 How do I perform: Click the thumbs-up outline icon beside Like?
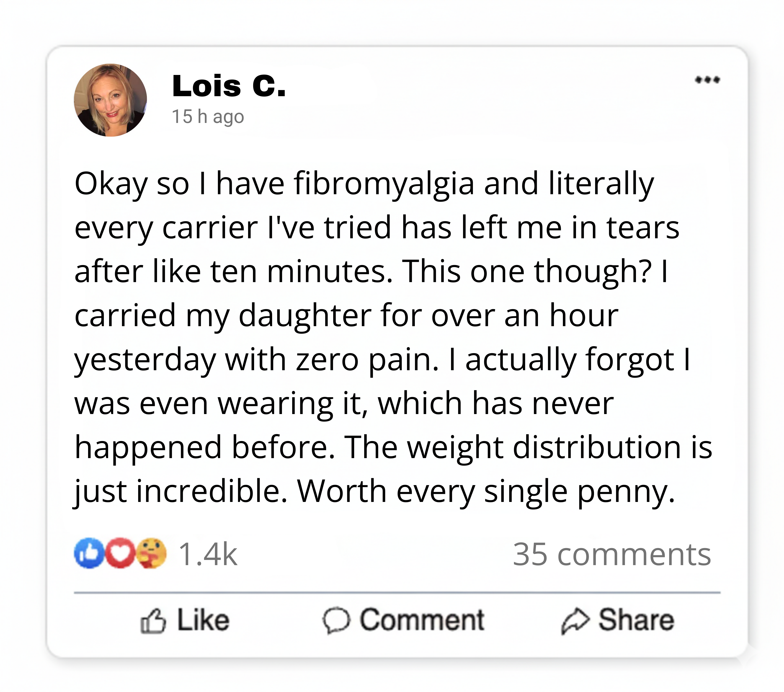pyautogui.click(x=153, y=621)
